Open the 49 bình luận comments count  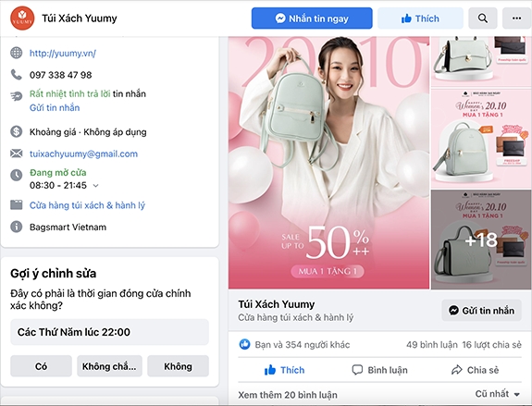pyautogui.click(x=431, y=345)
